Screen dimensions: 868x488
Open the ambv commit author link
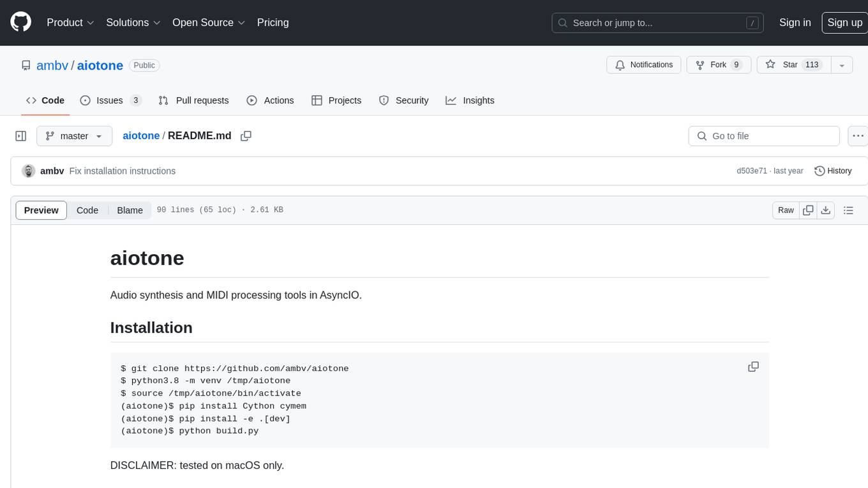[52, 171]
